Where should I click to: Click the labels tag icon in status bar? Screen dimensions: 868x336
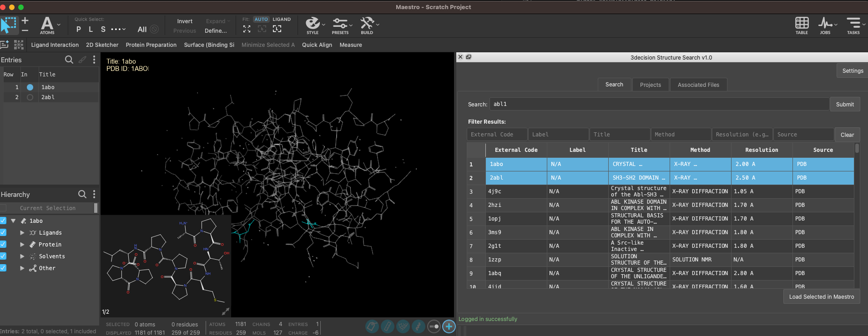point(372,326)
